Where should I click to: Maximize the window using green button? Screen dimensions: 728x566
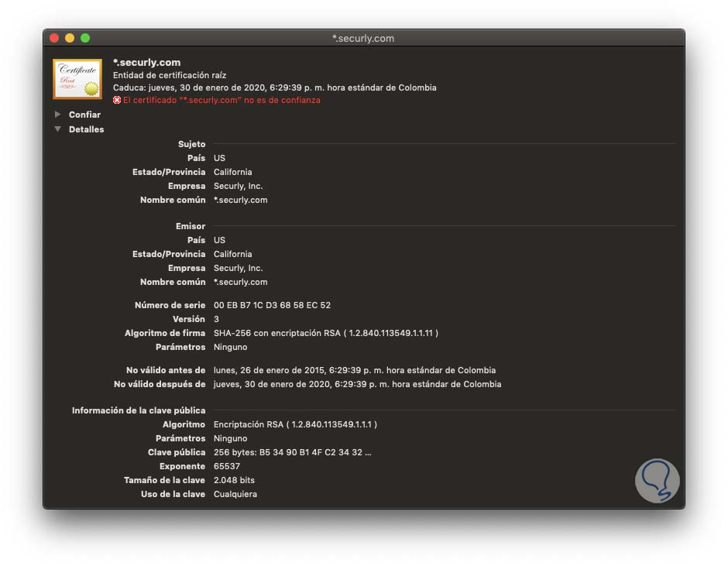[85, 38]
